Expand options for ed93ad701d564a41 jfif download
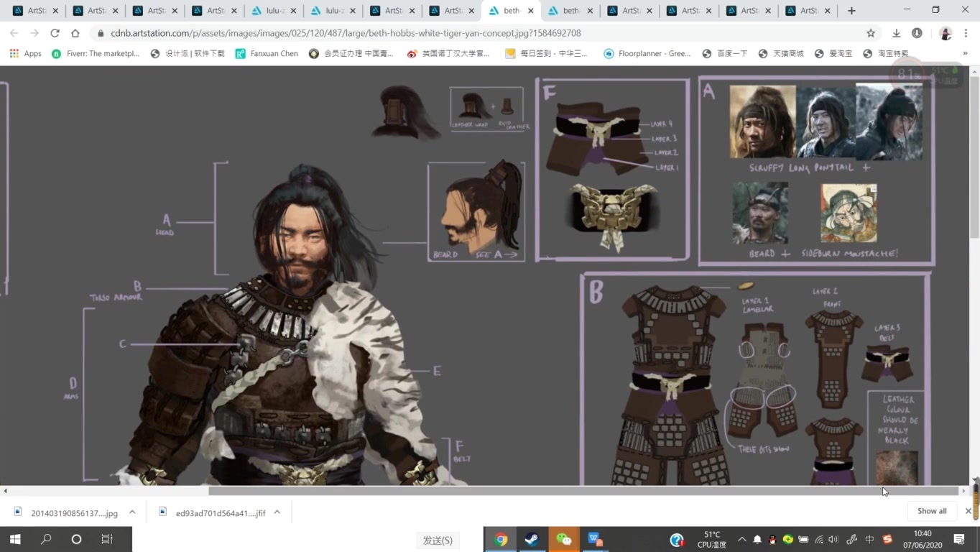The width and height of the screenshot is (980, 552). (277, 512)
